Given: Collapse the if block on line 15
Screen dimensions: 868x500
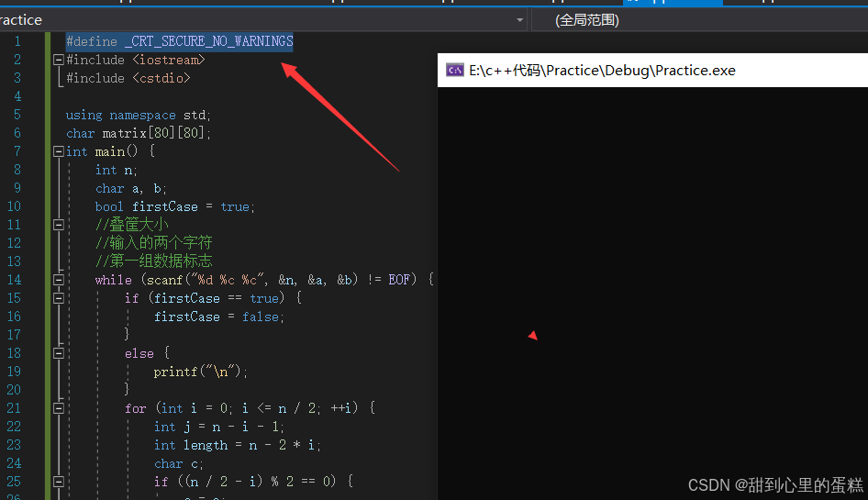Looking at the screenshot, I should point(58,298).
